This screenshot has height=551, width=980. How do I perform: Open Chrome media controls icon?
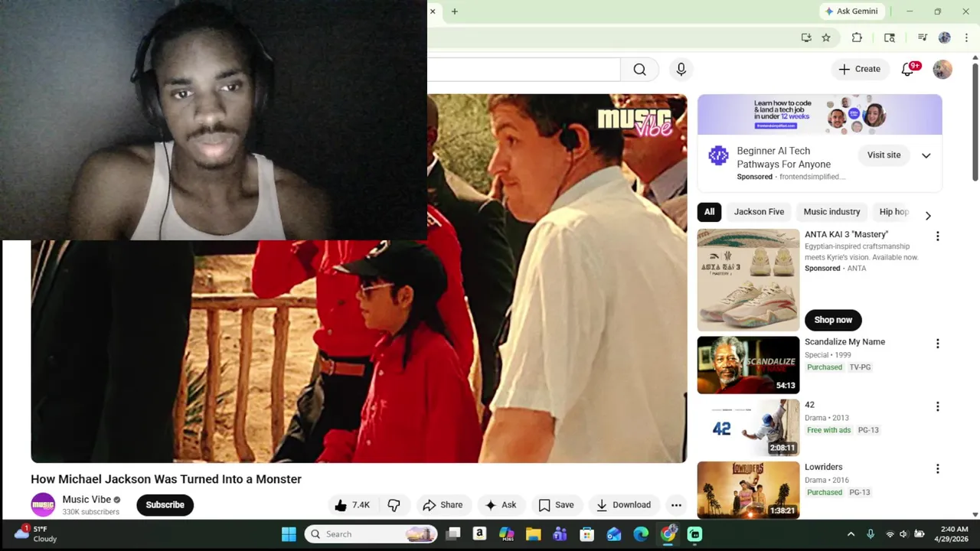[x=923, y=37]
